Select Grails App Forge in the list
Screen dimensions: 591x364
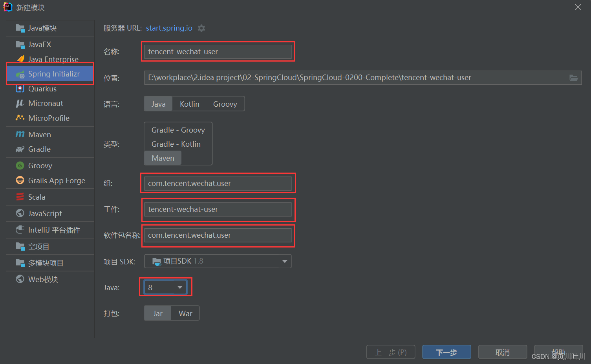tap(50, 180)
